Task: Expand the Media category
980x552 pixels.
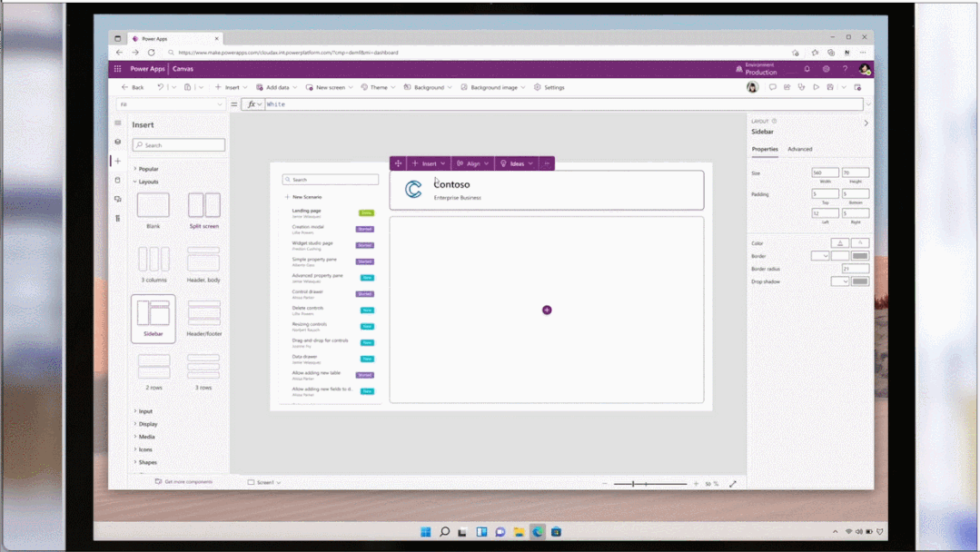Action: tap(144, 437)
